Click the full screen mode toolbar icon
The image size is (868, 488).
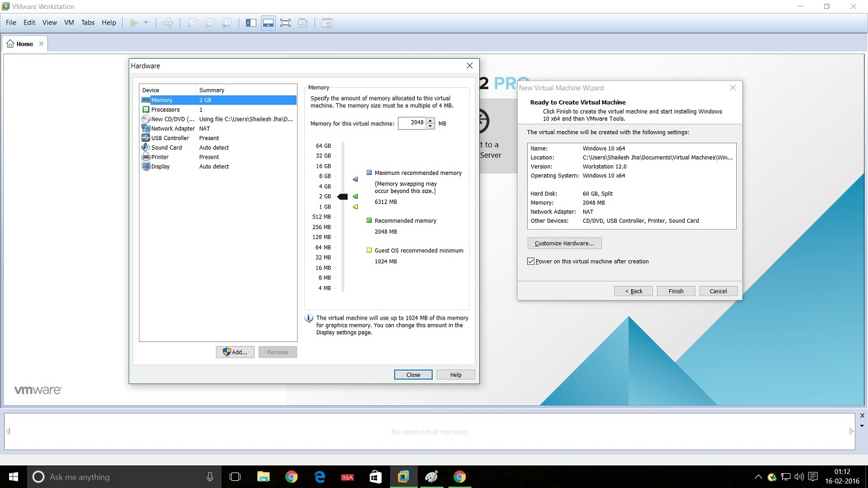point(285,23)
